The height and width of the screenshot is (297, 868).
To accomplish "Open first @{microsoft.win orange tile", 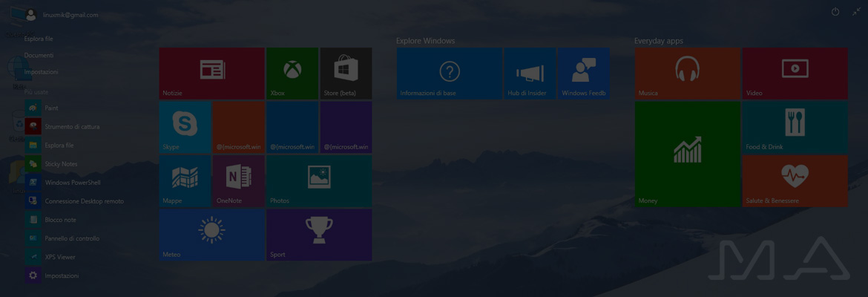I will pos(239,127).
